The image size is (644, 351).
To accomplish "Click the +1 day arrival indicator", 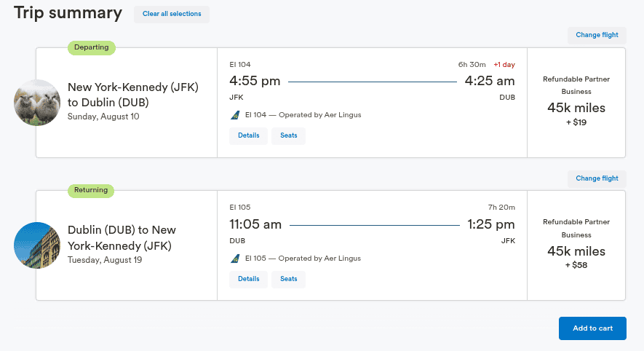I will point(504,64).
